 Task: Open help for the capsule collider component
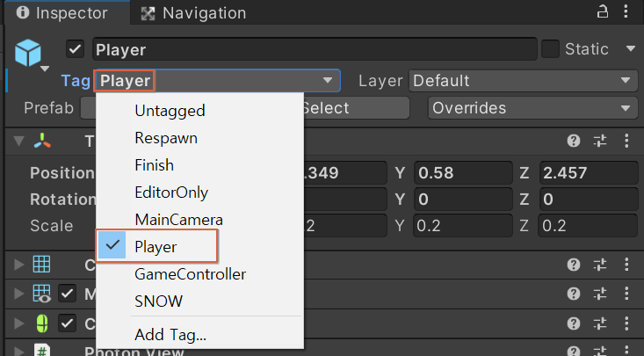(x=574, y=323)
